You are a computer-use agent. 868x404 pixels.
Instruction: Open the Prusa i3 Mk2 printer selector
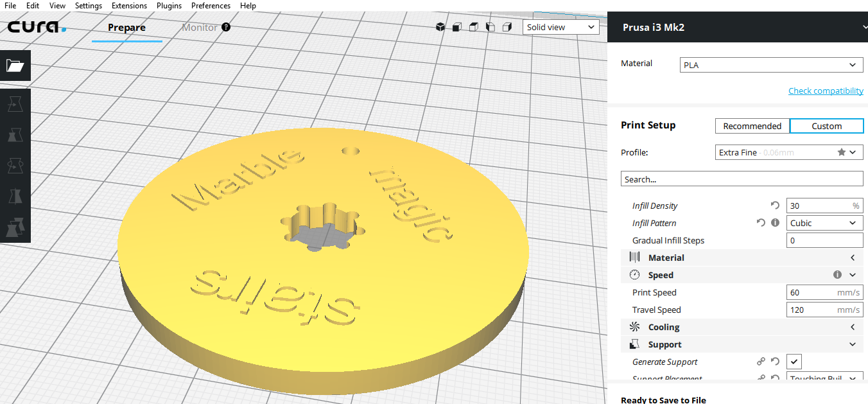coord(737,27)
